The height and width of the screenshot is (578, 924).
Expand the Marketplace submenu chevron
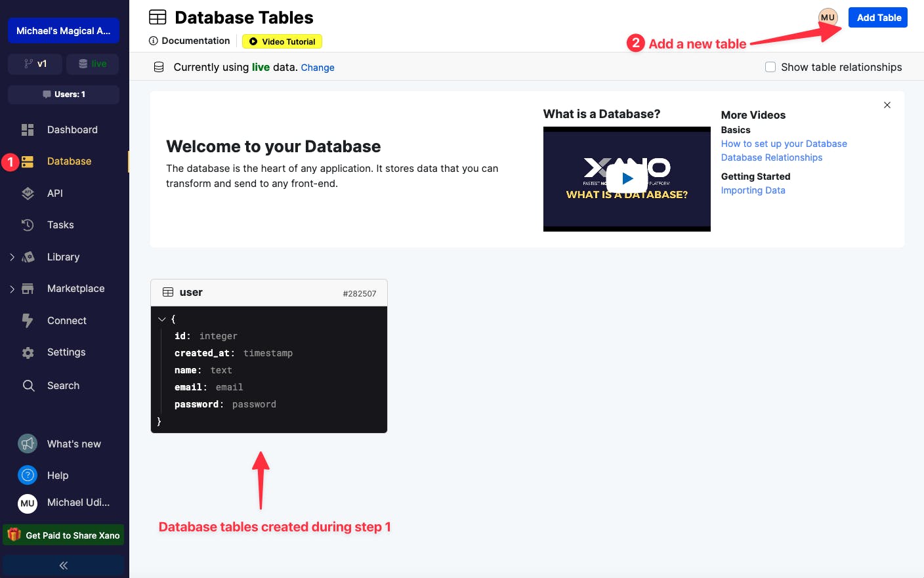tap(12, 289)
